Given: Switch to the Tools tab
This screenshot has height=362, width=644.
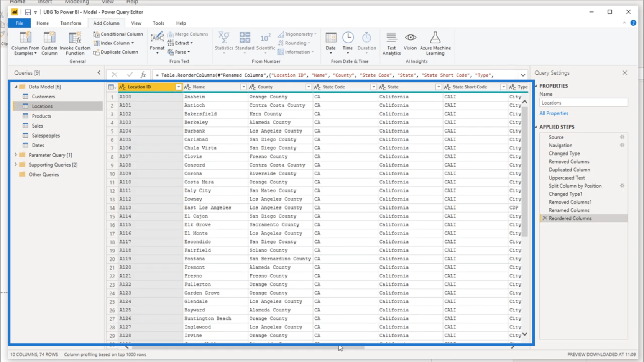Looking at the screenshot, I should tap(158, 23).
